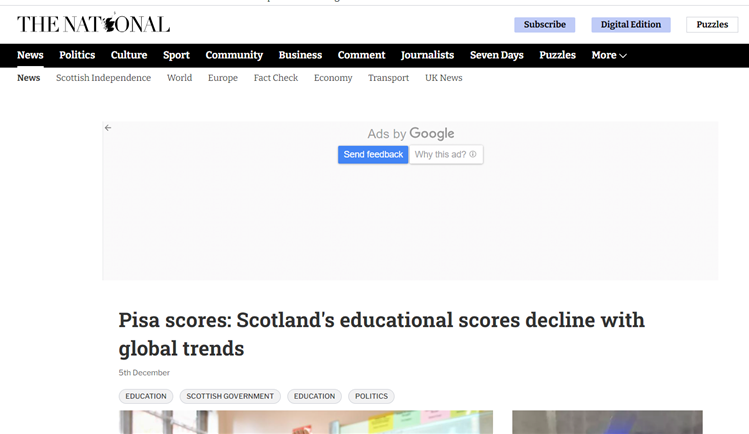
Task: Go to UK News subsection
Action: click(443, 78)
